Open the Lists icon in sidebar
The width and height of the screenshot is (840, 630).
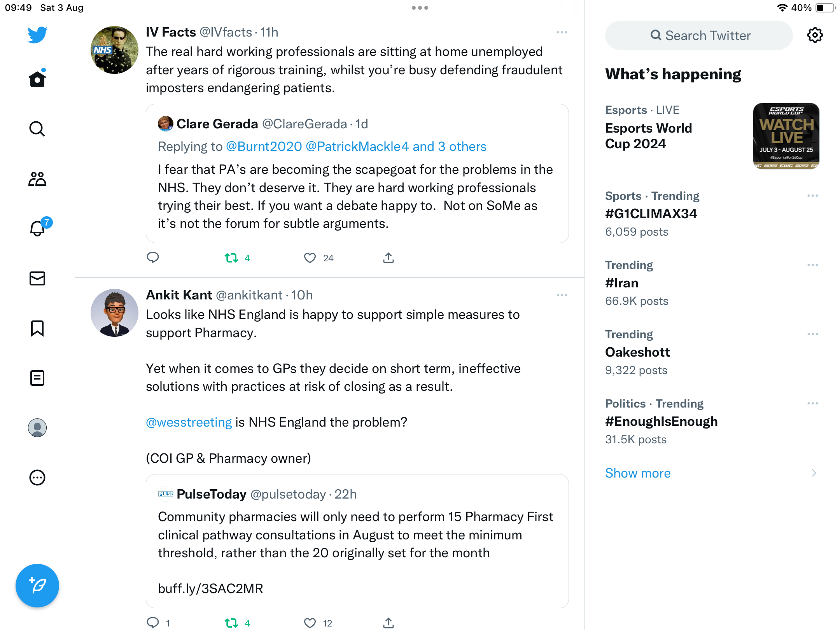point(37,378)
